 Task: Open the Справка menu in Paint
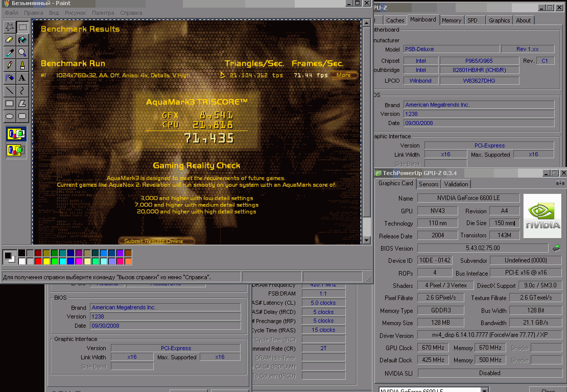click(x=131, y=13)
